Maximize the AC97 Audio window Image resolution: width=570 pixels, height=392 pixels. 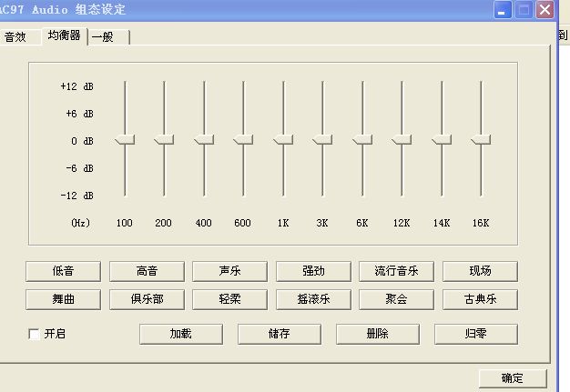tap(524, 10)
